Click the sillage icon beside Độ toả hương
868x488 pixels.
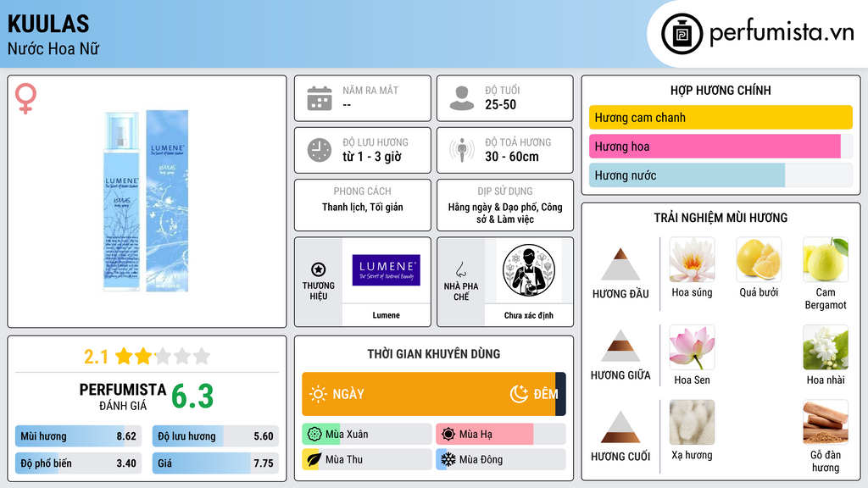tap(462, 150)
